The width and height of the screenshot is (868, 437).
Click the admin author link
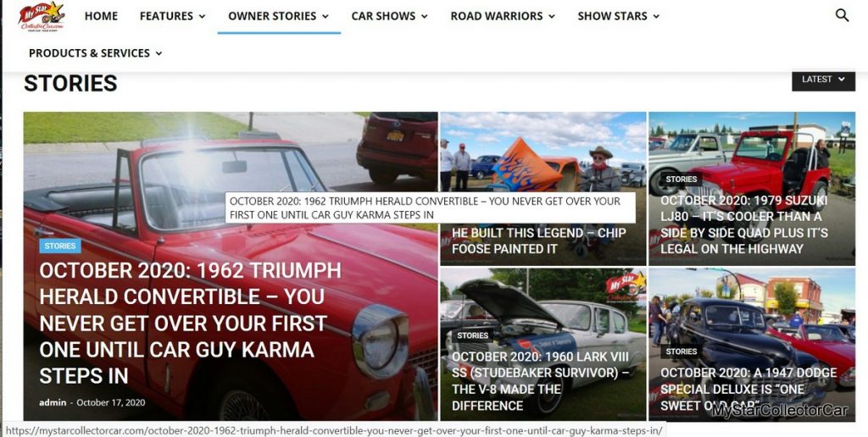[53, 403]
